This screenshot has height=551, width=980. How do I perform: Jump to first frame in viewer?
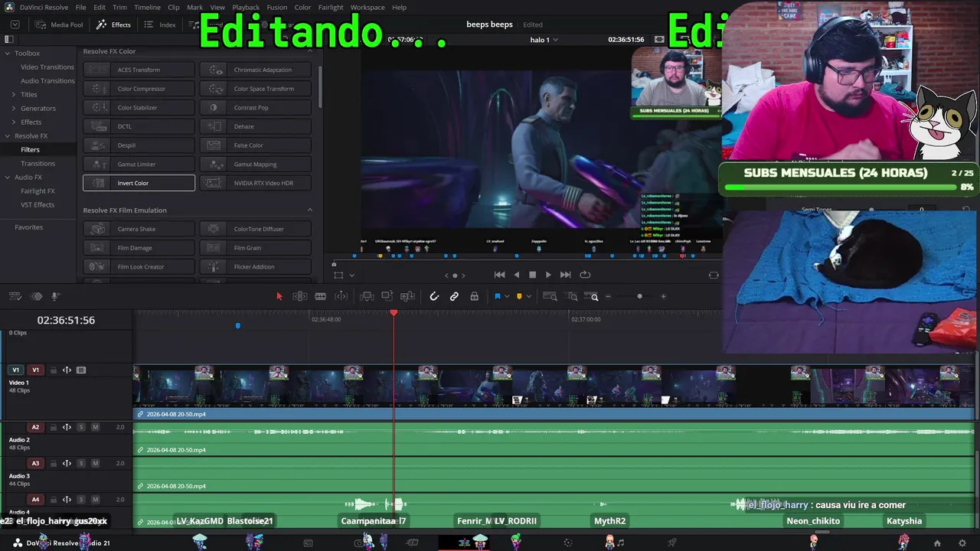tap(499, 275)
